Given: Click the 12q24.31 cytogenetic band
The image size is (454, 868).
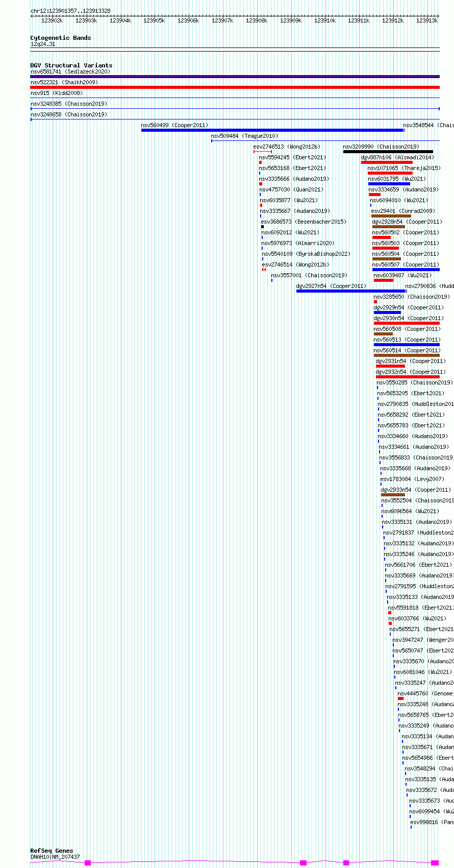Looking at the screenshot, I should click(x=43, y=44).
